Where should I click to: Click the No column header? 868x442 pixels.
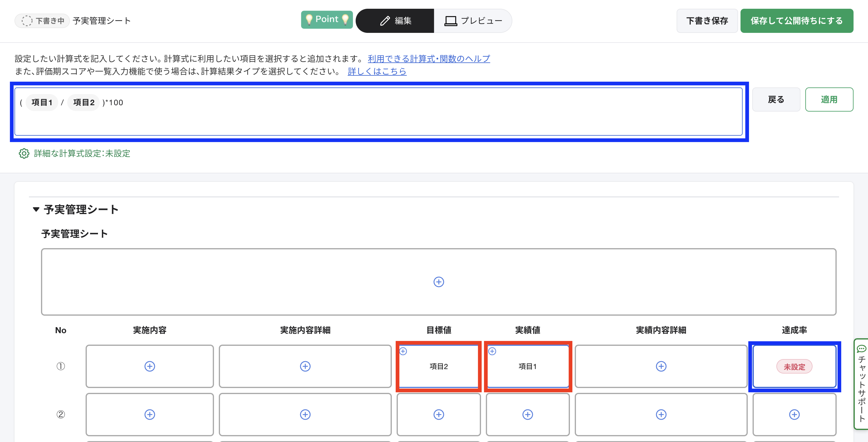[61, 330]
